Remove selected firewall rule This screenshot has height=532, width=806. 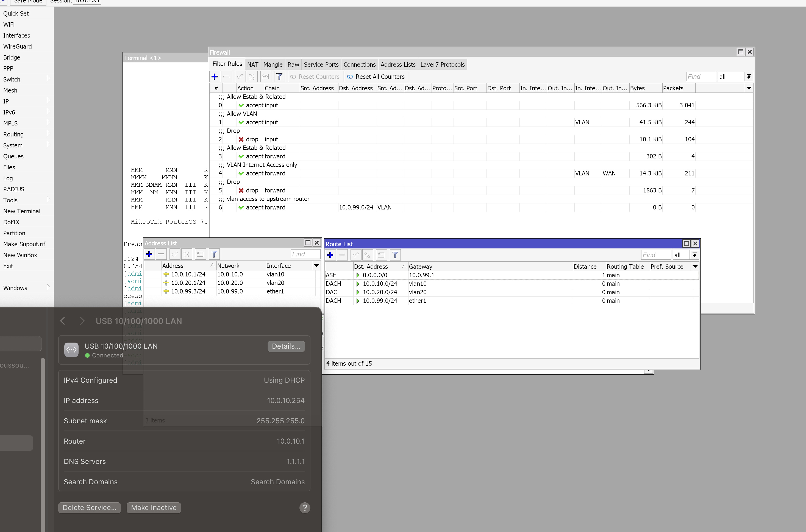click(226, 77)
